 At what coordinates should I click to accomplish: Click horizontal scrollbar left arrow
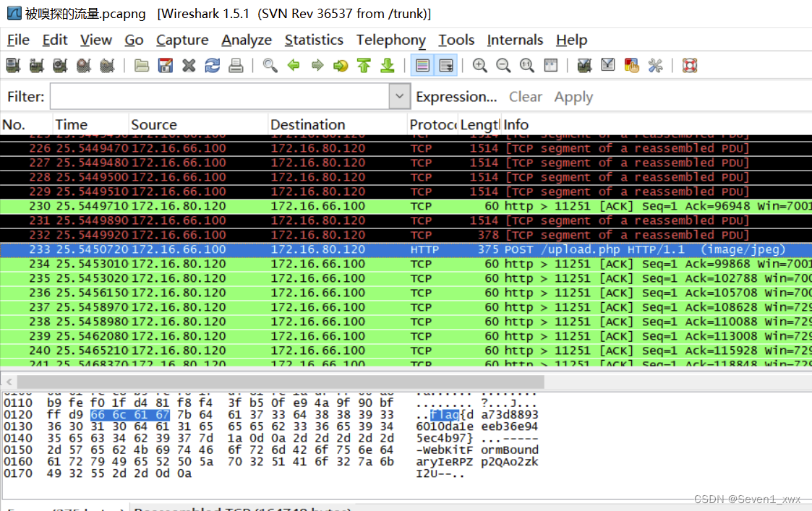click(x=9, y=382)
